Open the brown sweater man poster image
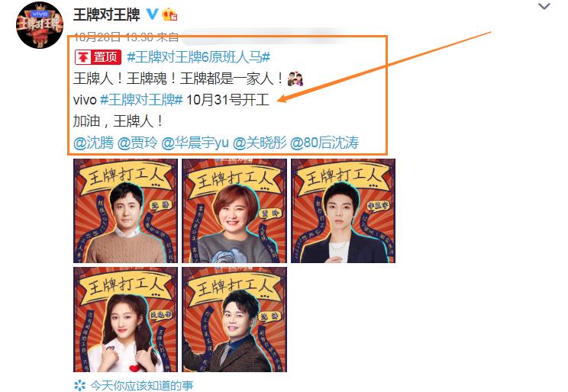 (125, 210)
